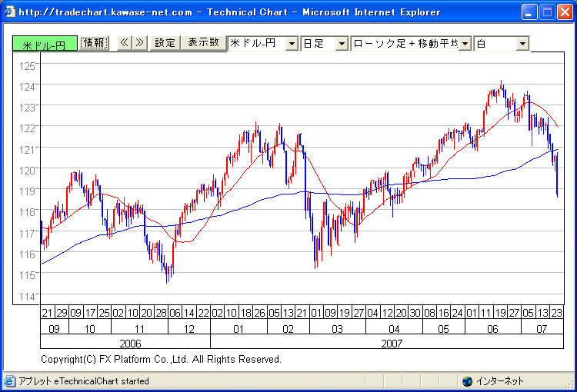Open the 設定 settings button
Viewport: 577px width, 392px height.
[x=165, y=43]
